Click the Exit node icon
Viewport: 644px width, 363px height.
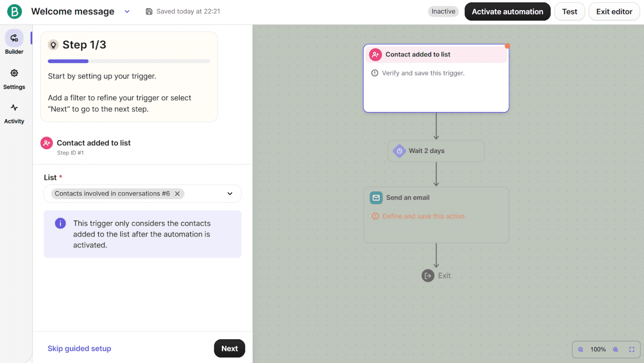point(428,276)
